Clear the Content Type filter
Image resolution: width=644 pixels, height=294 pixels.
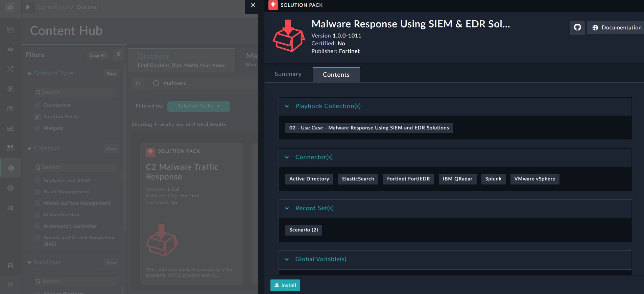click(111, 73)
